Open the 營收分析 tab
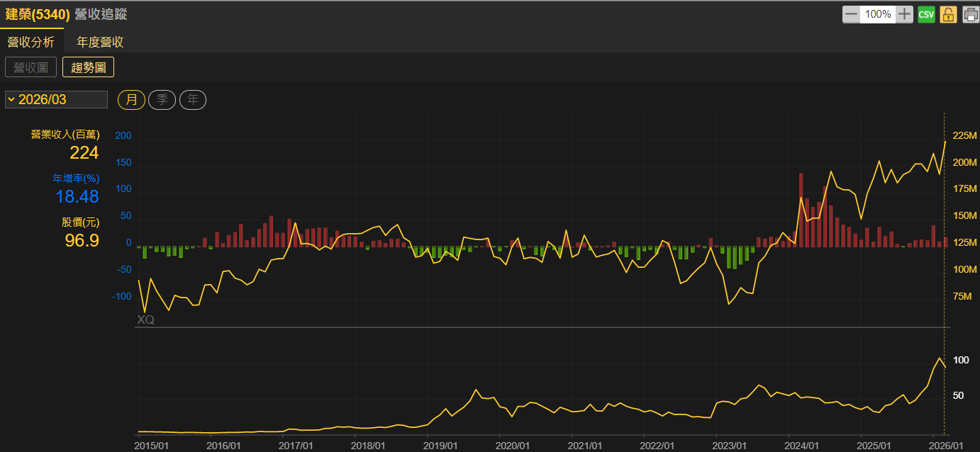 pos(30,42)
